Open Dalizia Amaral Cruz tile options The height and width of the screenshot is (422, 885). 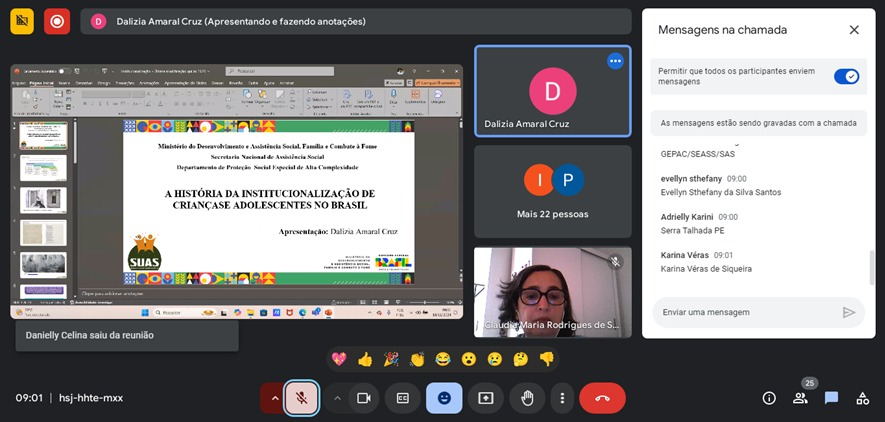coord(615,61)
